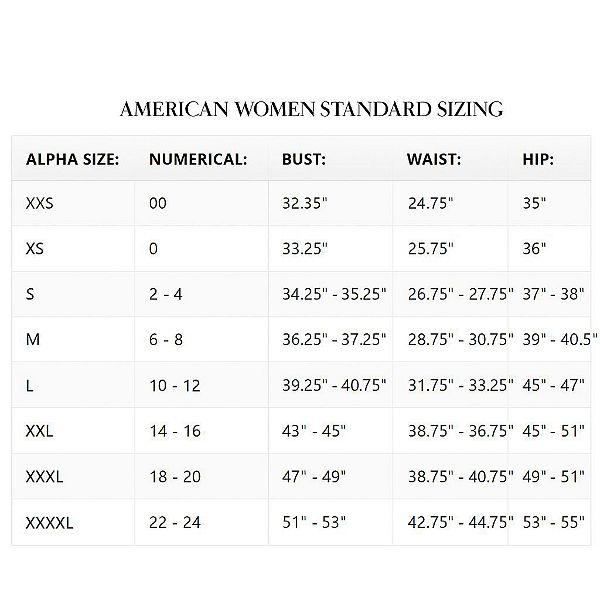Select waist measurement 24.75" for XXS
The width and height of the screenshot is (600, 600).
pos(430,203)
